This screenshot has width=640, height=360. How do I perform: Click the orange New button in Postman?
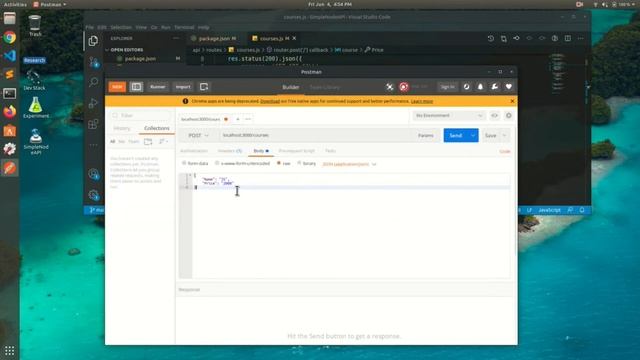pos(117,87)
